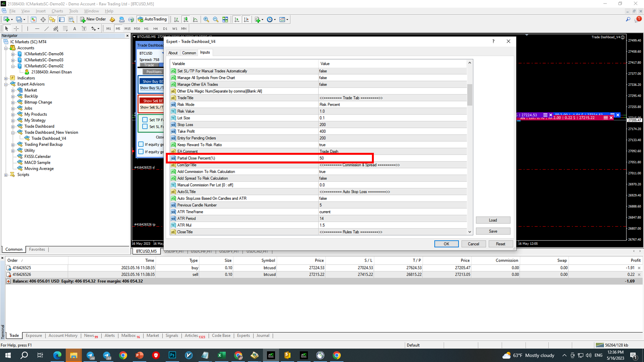Open the Charts menu
Image resolution: width=644 pixels, height=362 pixels.
click(57, 11)
